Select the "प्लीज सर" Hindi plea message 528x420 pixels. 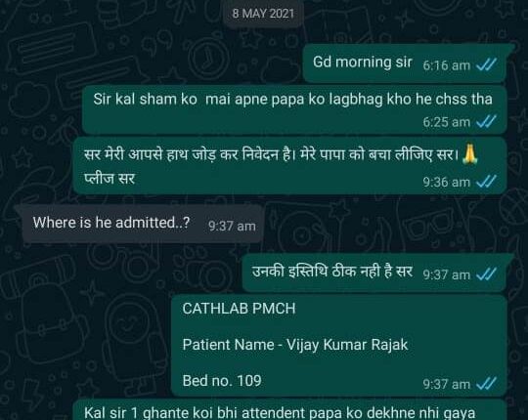tap(290, 166)
